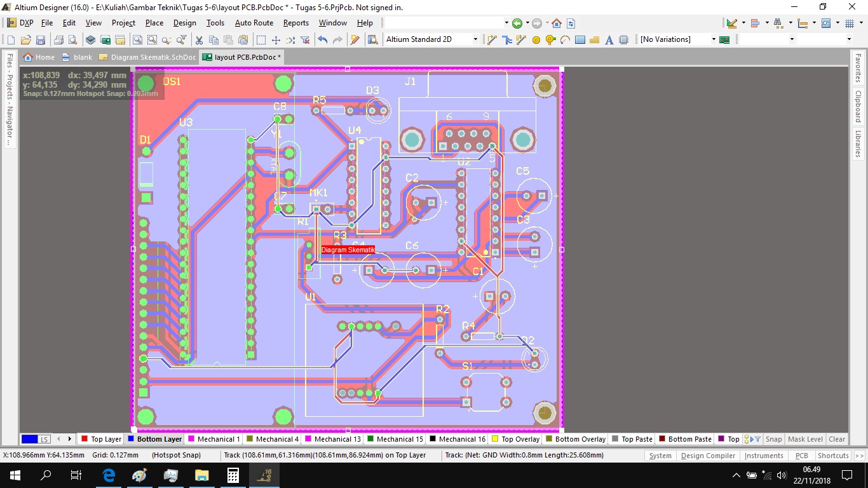
Task: Select the Place Component chip icon
Action: click(624, 39)
